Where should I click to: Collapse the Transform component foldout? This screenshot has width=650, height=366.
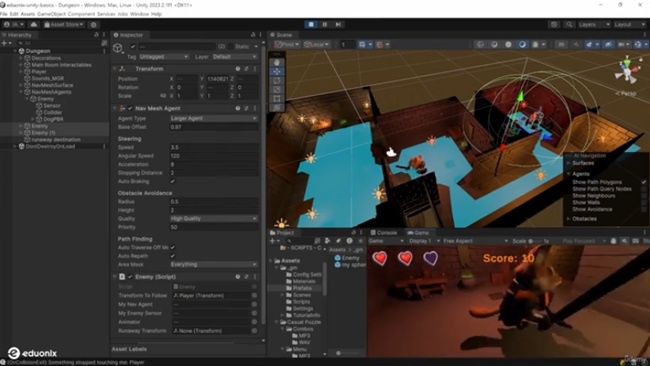tap(115, 69)
